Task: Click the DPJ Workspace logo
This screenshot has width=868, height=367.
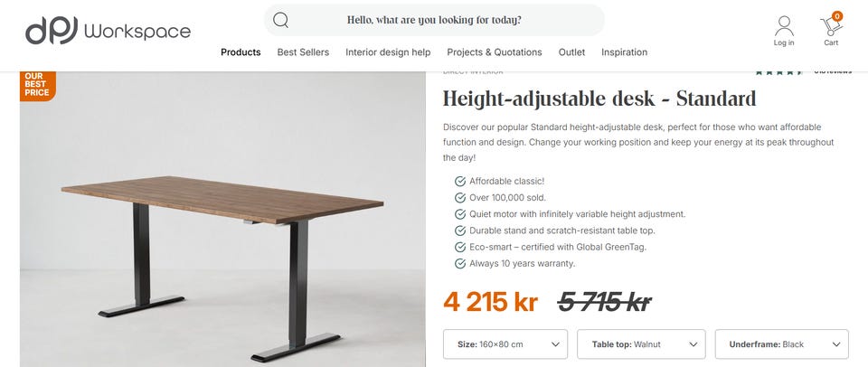Action: click(x=108, y=31)
